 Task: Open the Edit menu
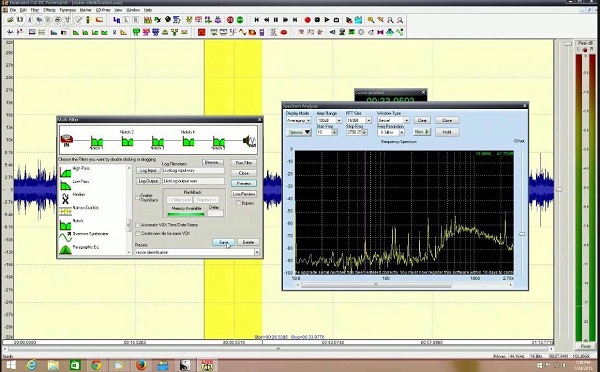(x=23, y=10)
